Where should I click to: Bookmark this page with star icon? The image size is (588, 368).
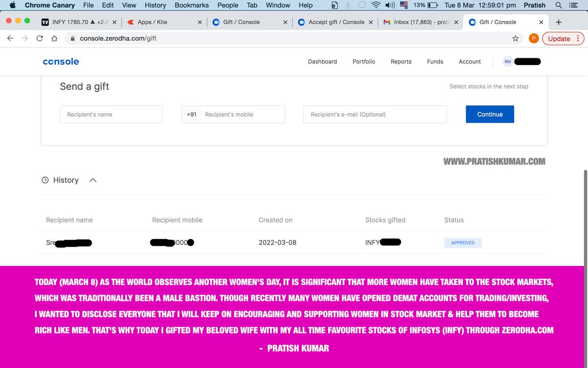pos(515,38)
